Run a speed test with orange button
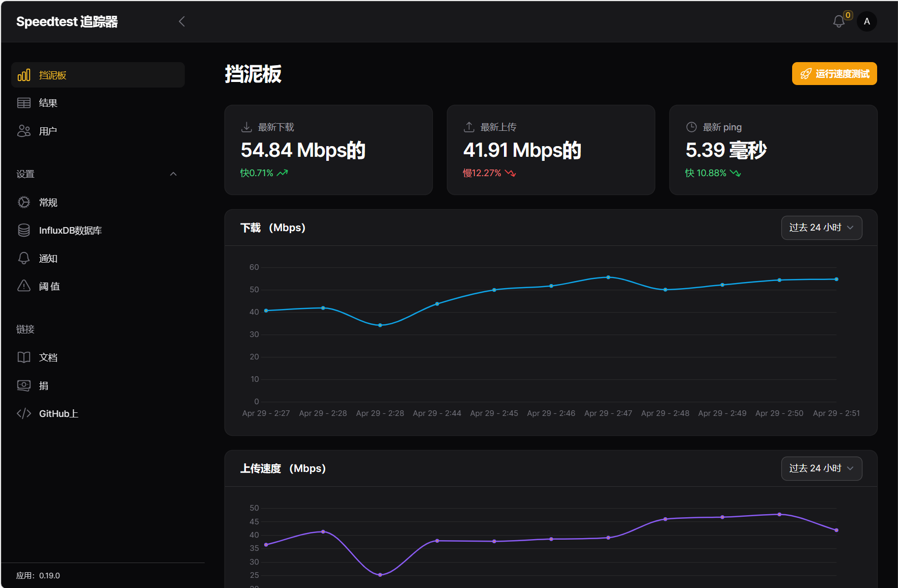This screenshot has width=898, height=588. coord(834,74)
